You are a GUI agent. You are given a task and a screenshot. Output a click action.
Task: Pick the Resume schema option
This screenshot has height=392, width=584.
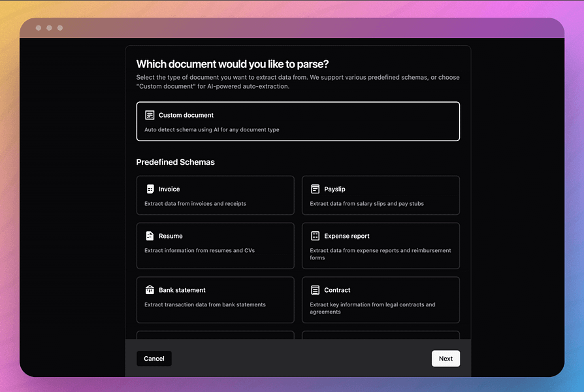pyautogui.click(x=216, y=246)
